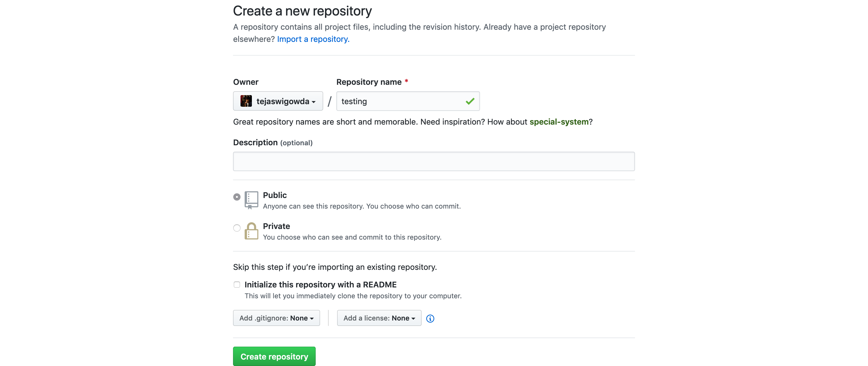The height and width of the screenshot is (366, 868).
Task: Enable Initialize this repository with a README
Action: (x=237, y=284)
